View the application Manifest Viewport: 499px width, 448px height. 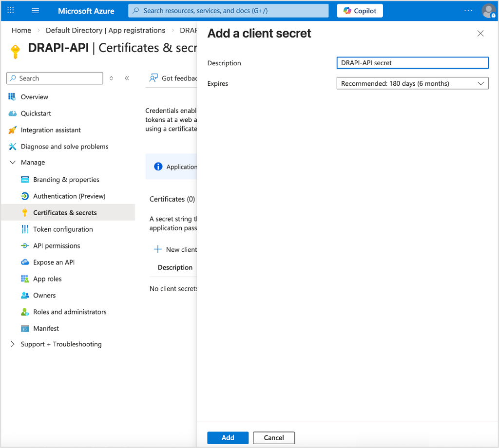46,328
